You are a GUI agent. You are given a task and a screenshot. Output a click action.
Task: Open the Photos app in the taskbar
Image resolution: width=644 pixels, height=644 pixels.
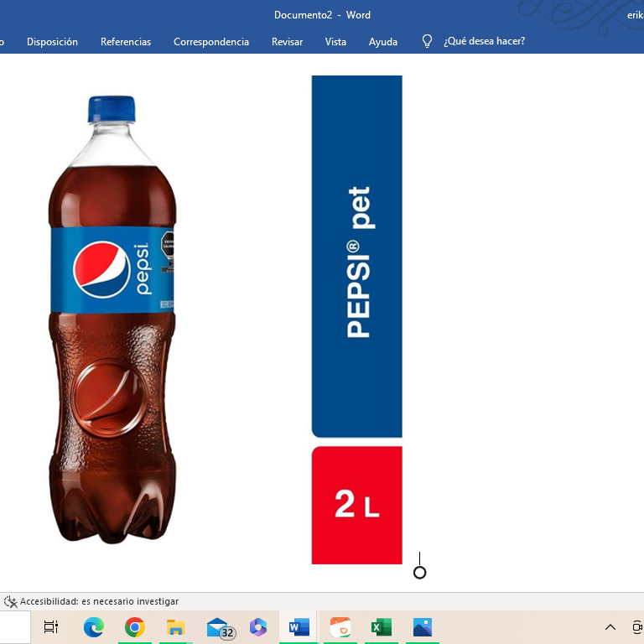(x=423, y=627)
